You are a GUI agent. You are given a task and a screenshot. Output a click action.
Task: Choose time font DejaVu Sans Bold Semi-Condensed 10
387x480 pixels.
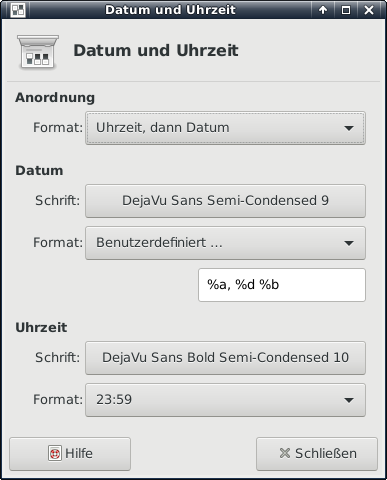(x=225, y=358)
